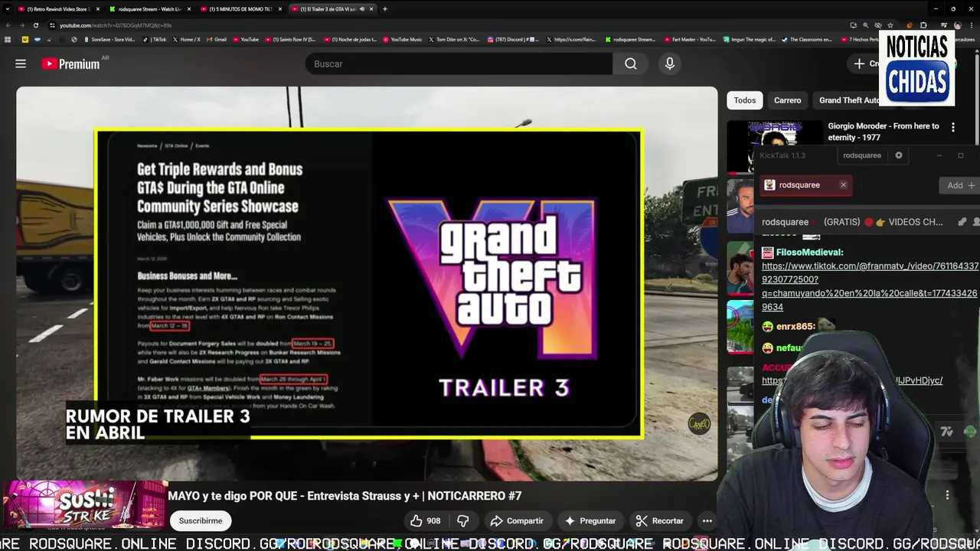The image size is (980, 551).
Task: Like the video with 908 likes
Action: (425, 520)
